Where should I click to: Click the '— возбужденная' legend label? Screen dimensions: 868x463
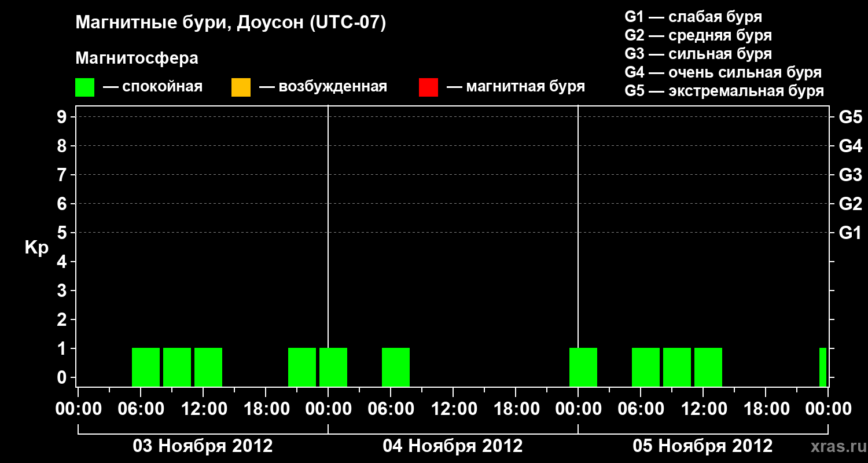323,87
